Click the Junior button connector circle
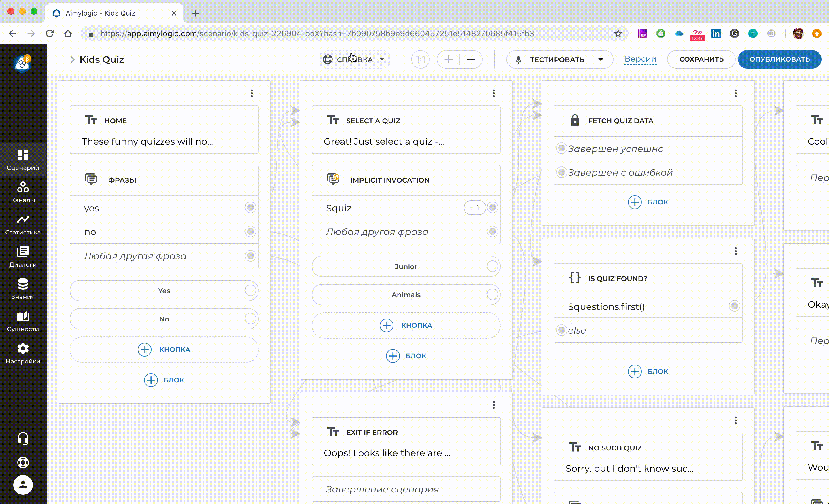 pos(492,266)
